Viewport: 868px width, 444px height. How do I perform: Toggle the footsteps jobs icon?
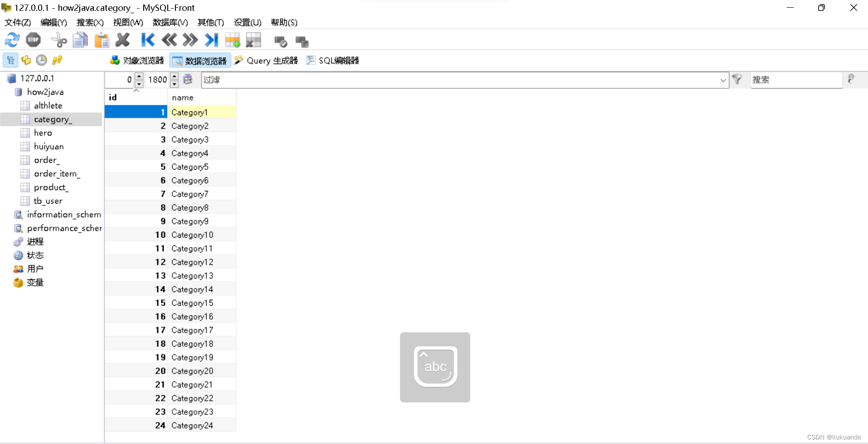point(57,60)
